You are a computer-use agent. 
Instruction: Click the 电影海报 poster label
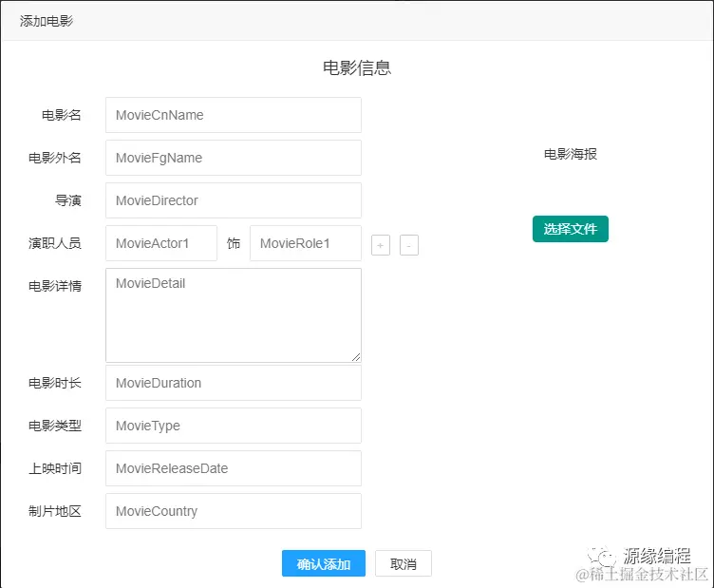(570, 154)
